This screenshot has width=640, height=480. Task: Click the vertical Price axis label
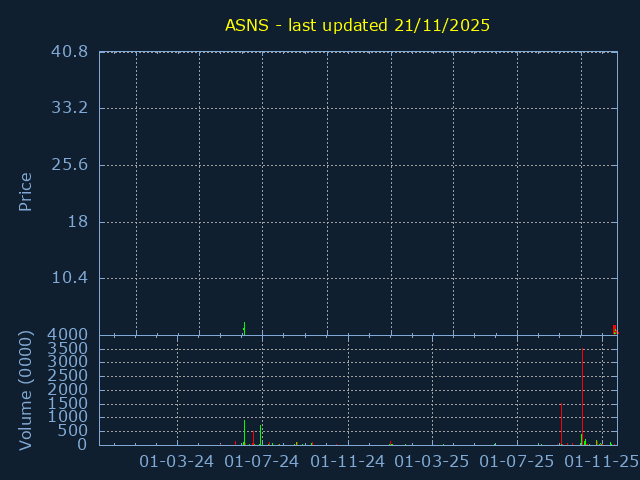pyautogui.click(x=26, y=192)
